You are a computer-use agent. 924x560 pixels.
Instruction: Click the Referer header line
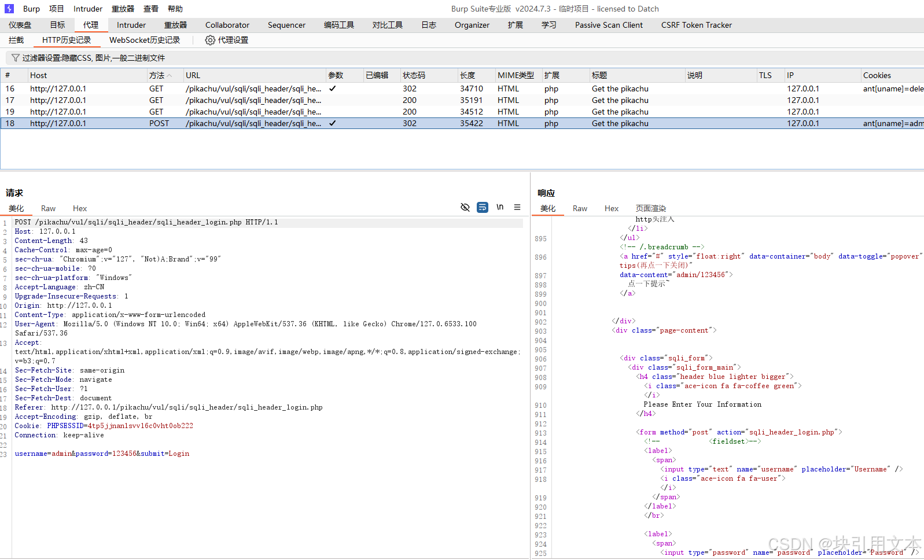tap(168, 407)
